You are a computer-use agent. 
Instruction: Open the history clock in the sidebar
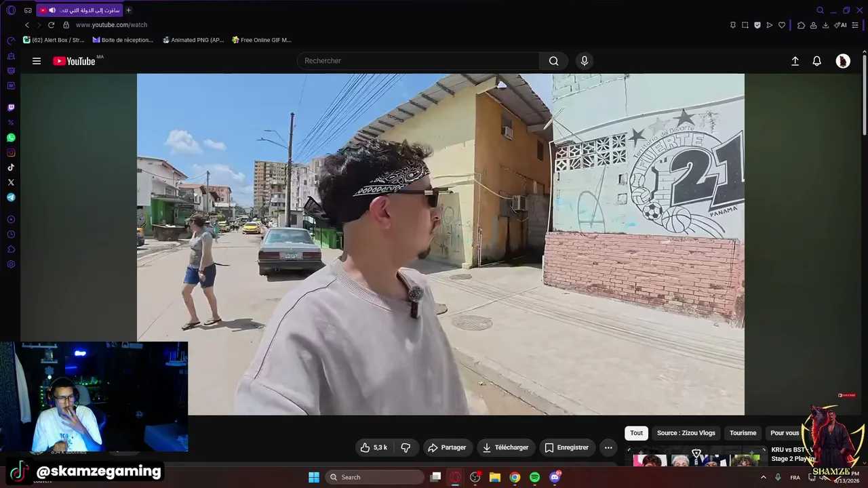[x=11, y=235]
